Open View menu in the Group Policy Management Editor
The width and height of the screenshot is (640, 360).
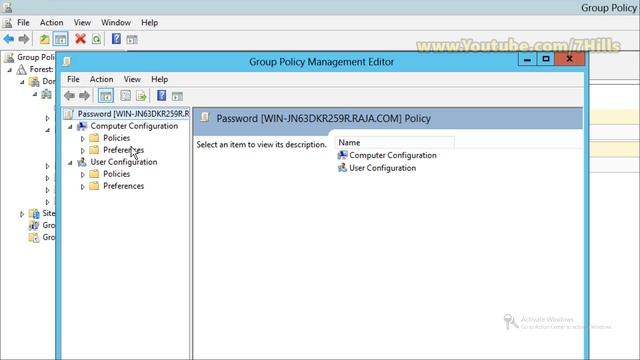(x=132, y=79)
